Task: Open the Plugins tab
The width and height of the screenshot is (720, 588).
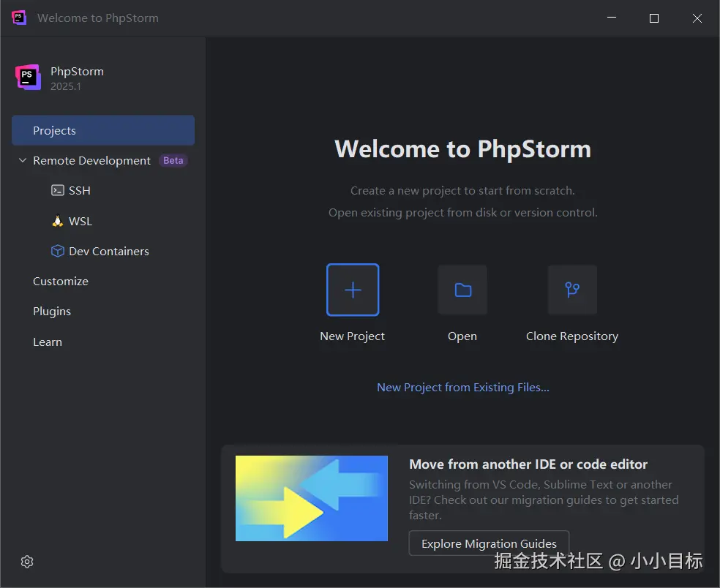Action: point(52,312)
